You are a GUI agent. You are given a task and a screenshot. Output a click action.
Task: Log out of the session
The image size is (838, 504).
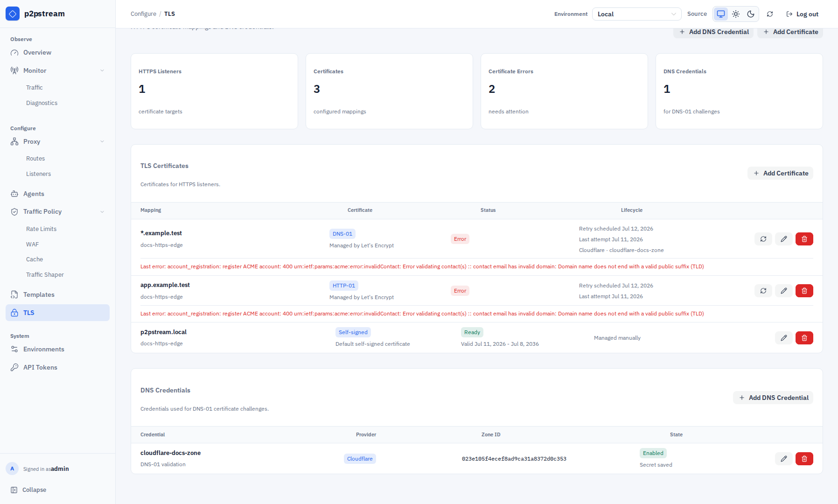803,14
